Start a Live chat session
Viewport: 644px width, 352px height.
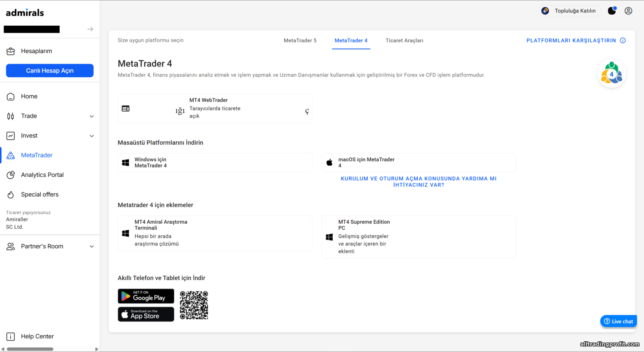(x=618, y=321)
